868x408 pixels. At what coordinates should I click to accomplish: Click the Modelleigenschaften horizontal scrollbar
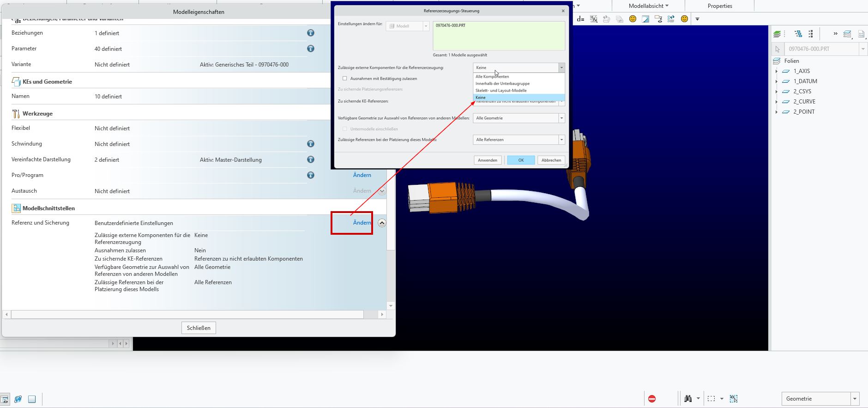[187, 315]
